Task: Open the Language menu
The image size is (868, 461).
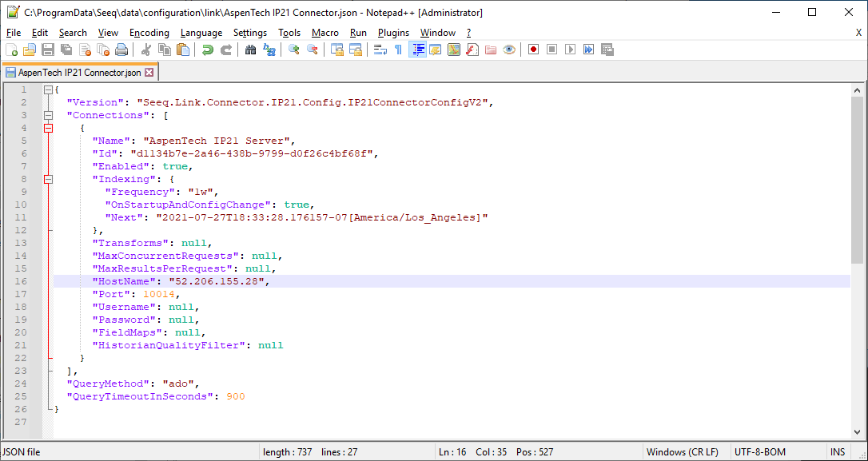Action: (201, 33)
